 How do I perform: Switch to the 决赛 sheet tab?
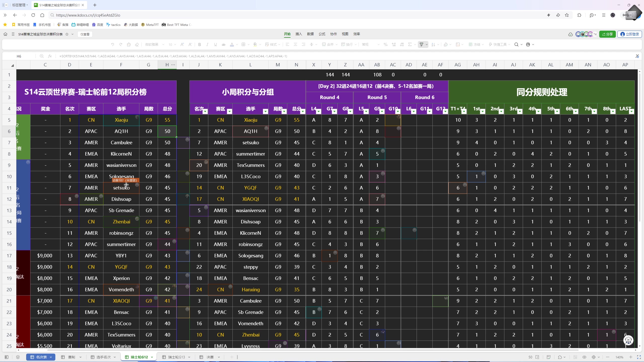pos(210,357)
